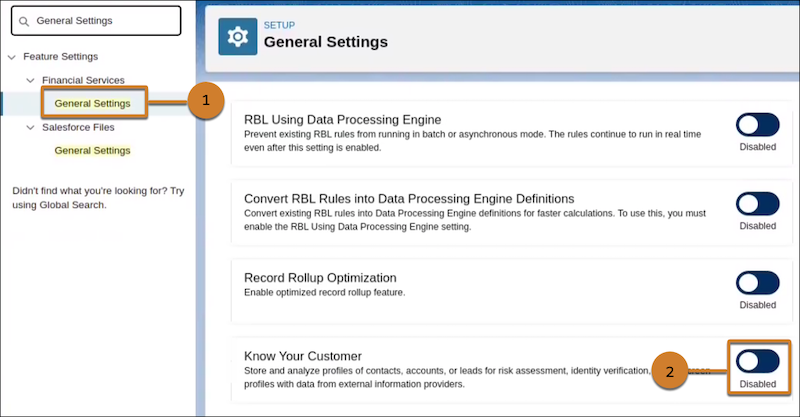Click the SETUP label above page title
The width and height of the screenshot is (800, 417).
(280, 25)
